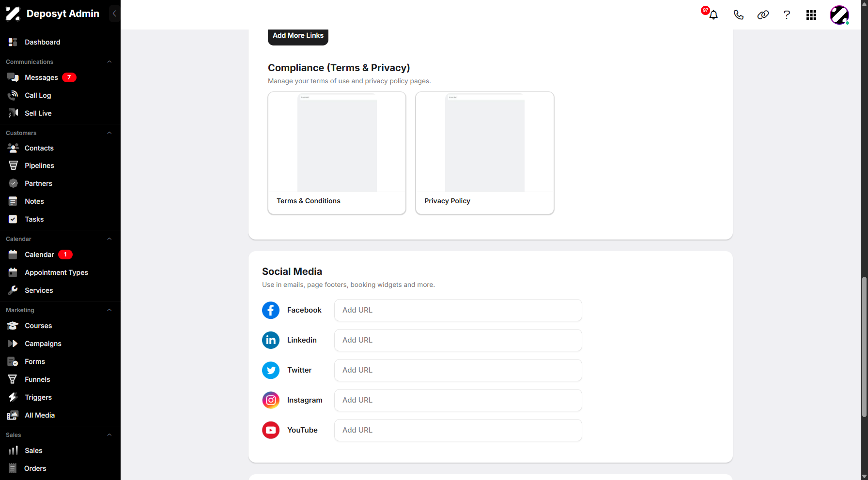This screenshot has width=868, height=480.
Task: Click the Instagram logo icon
Action: coord(271,400)
